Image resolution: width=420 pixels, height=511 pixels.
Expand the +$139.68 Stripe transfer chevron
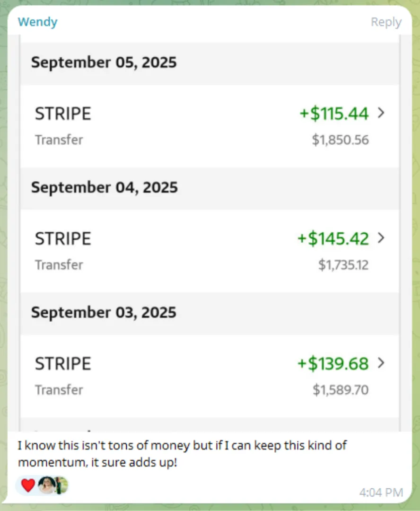(381, 363)
